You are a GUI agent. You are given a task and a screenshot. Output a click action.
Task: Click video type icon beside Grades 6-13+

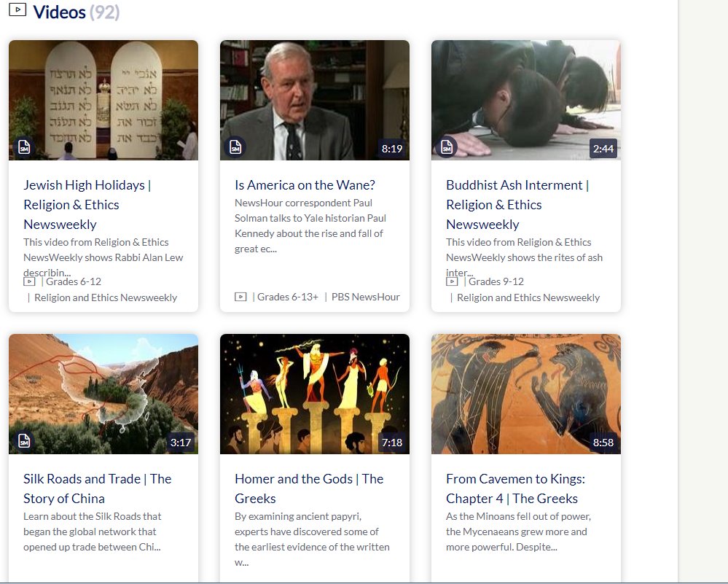pos(240,297)
